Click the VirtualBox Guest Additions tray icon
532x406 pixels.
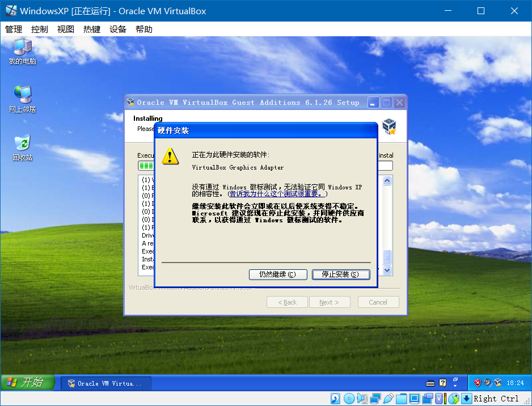point(498,383)
